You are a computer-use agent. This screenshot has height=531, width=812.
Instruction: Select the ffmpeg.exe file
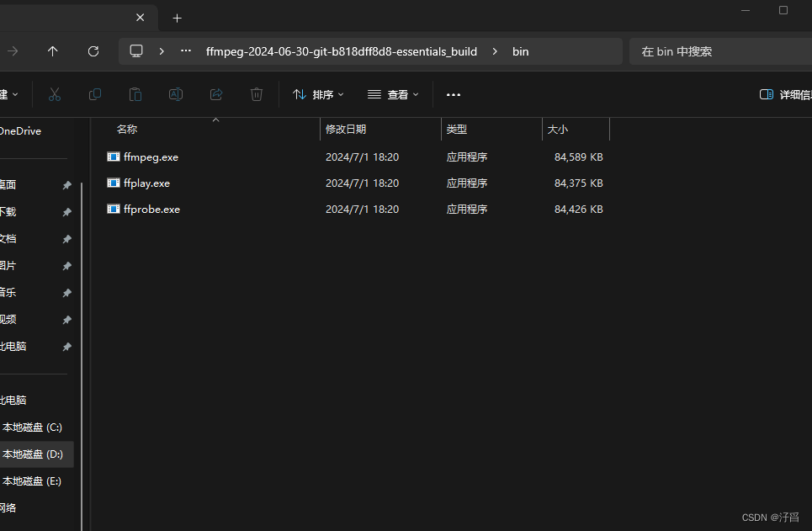click(x=151, y=157)
